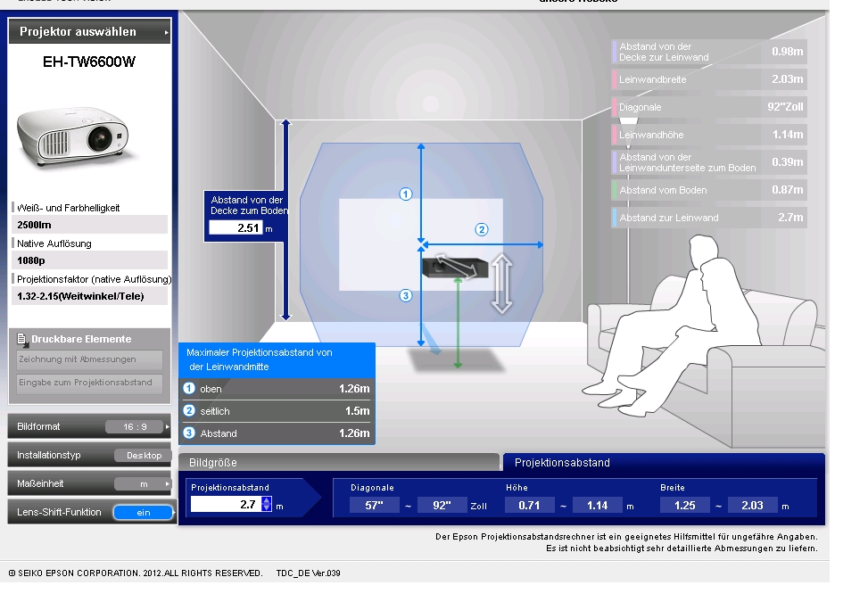
Task: Click the dark blue ceiling-to-floor height arrow
Action: [x=285, y=219]
